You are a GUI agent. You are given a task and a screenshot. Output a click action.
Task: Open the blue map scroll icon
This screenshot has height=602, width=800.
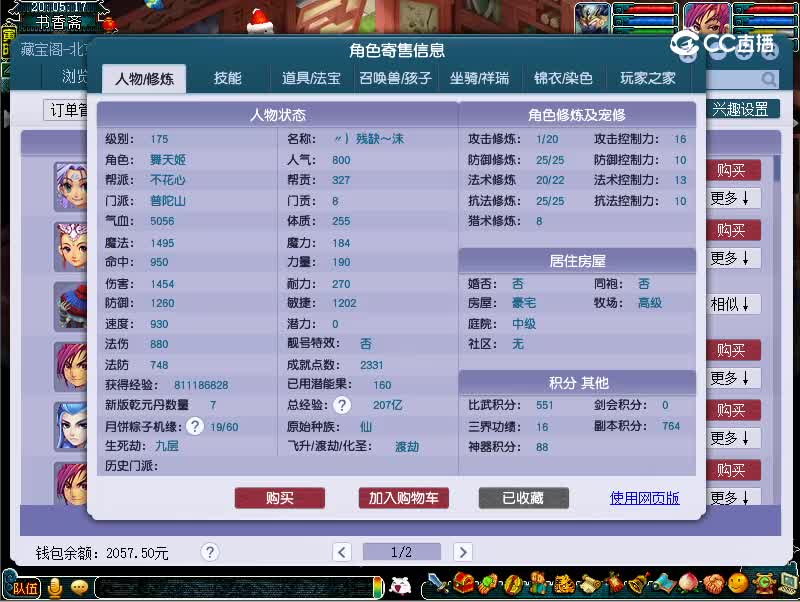[x=664, y=583]
